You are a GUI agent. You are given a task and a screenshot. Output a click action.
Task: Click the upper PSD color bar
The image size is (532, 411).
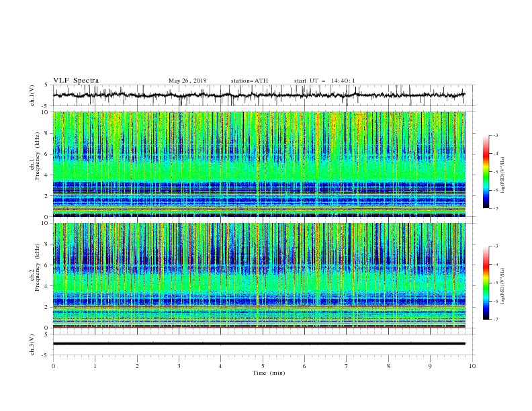[x=486, y=172]
